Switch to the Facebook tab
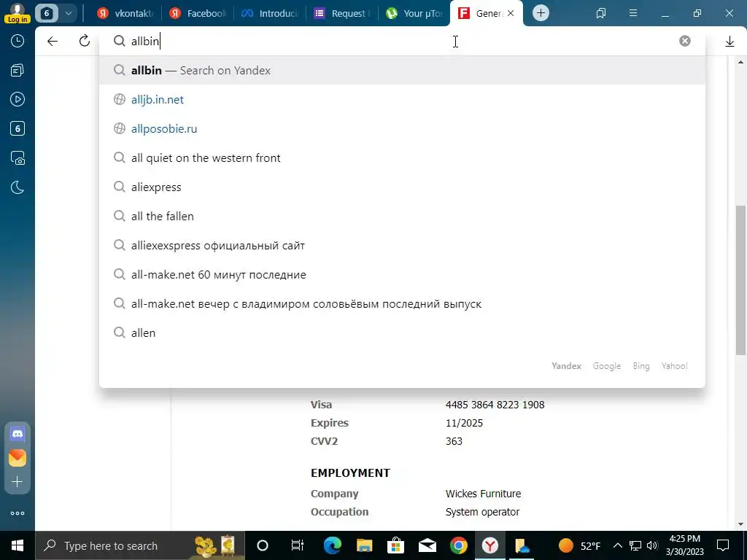The height and width of the screenshot is (560, 747). coord(198,13)
